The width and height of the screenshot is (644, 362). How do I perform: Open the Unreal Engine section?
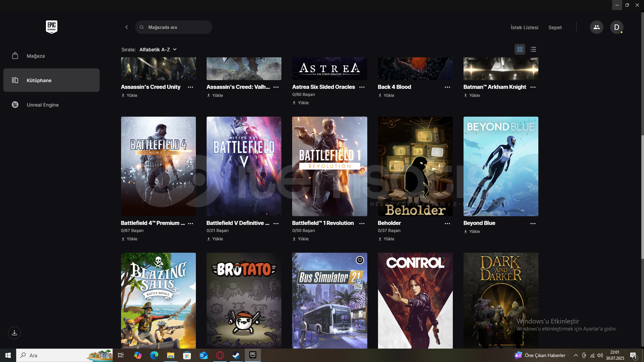[x=51, y=105]
